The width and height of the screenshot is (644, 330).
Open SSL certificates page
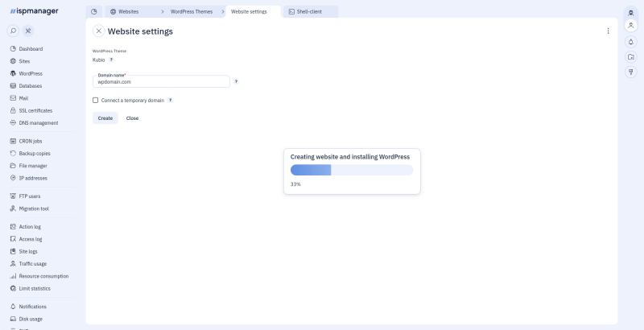tap(35, 110)
